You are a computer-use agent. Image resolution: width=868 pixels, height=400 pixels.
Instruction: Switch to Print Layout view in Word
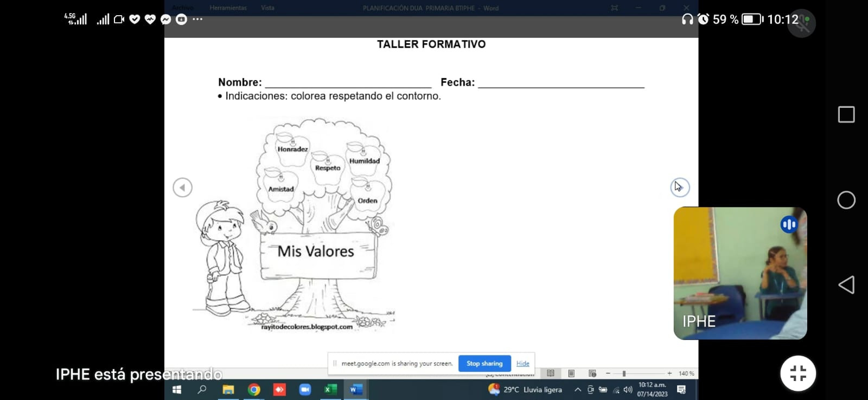click(x=571, y=373)
